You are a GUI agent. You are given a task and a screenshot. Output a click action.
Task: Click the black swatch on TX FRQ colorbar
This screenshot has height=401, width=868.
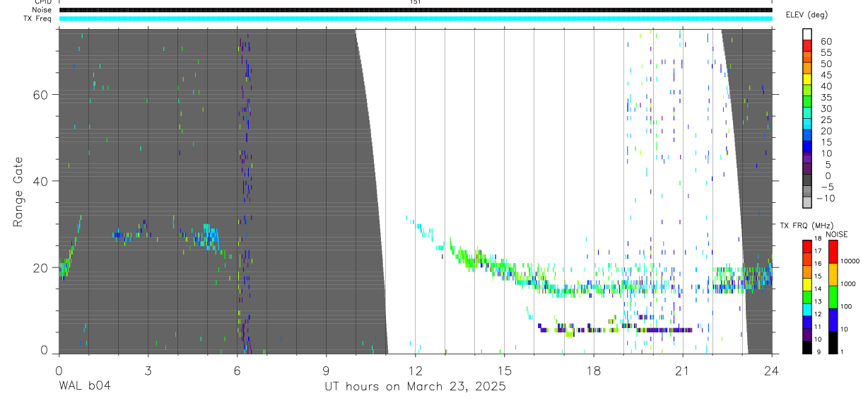(807, 347)
